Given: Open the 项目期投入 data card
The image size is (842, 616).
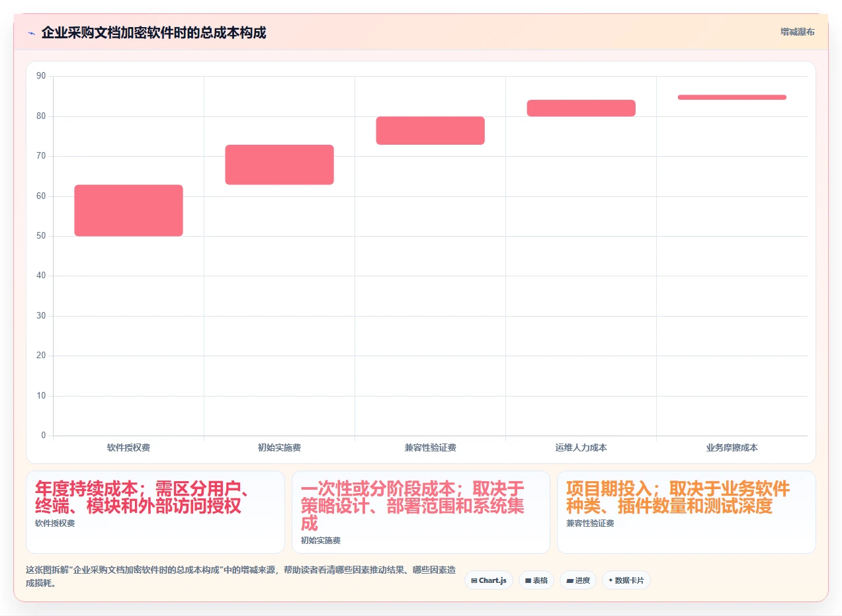Looking at the screenshot, I should pos(686,512).
